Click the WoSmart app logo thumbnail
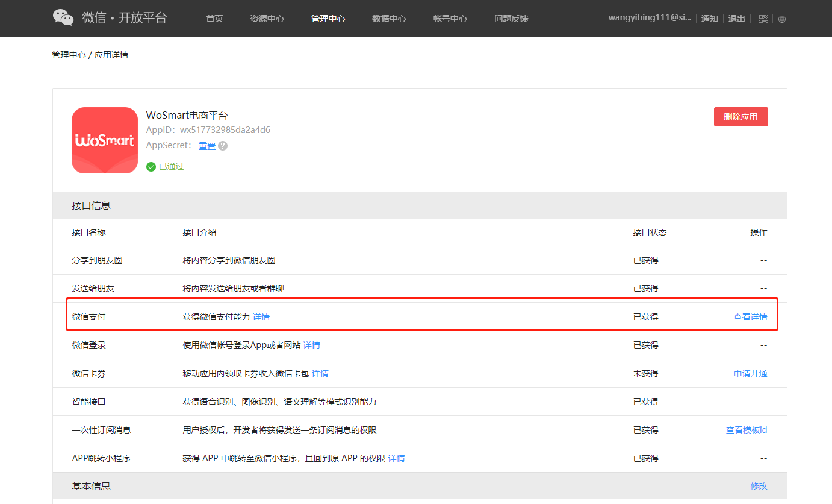Screen dimensions: 832x504 [x=105, y=140]
